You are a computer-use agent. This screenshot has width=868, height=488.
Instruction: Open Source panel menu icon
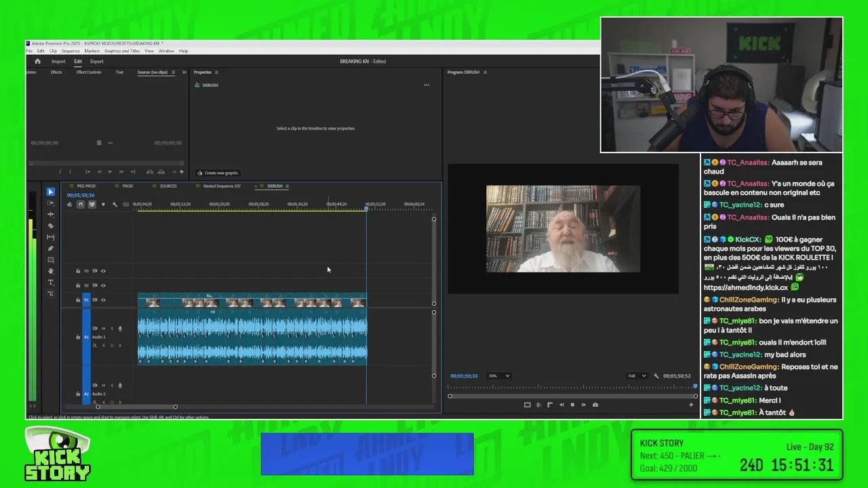173,72
